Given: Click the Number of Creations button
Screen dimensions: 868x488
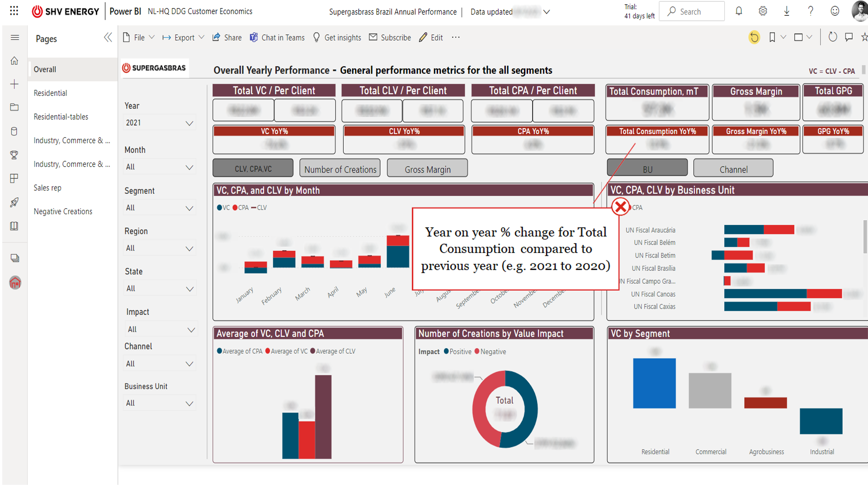Looking at the screenshot, I should click(340, 168).
